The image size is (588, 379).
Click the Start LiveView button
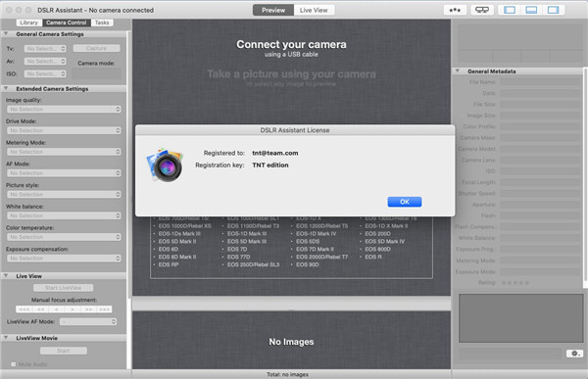pos(64,288)
